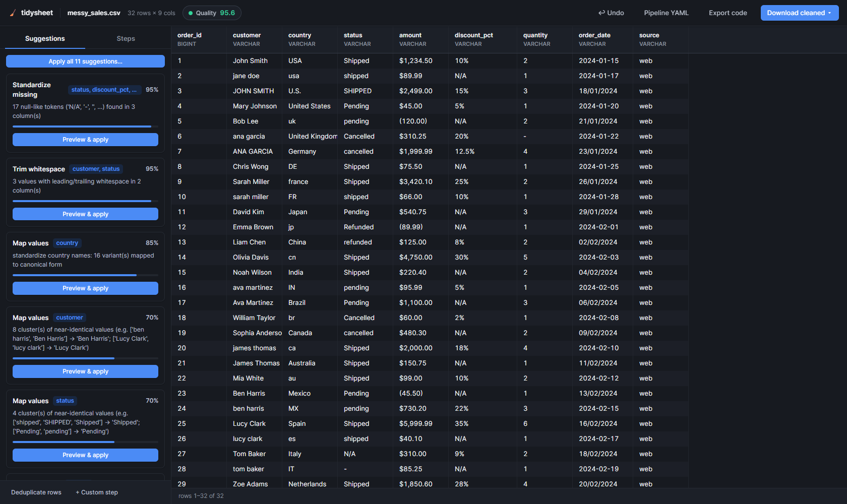847x504 pixels.
Task: Open Export code
Action: point(728,13)
